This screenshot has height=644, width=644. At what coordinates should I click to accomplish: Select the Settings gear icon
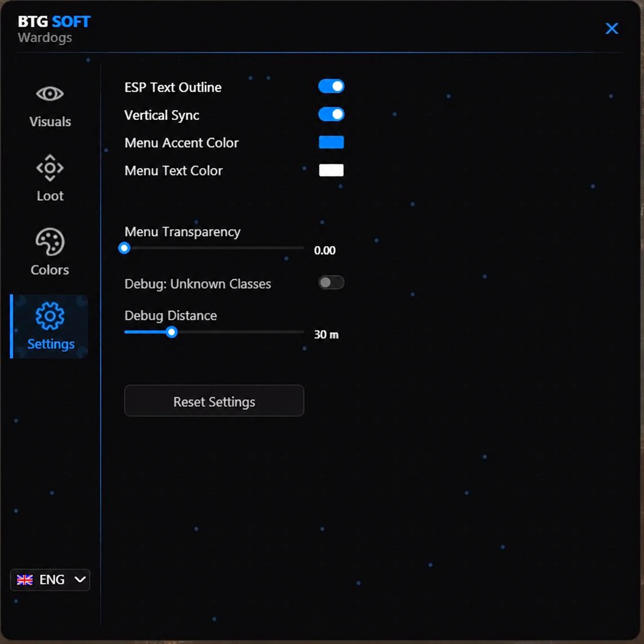pos(50,316)
